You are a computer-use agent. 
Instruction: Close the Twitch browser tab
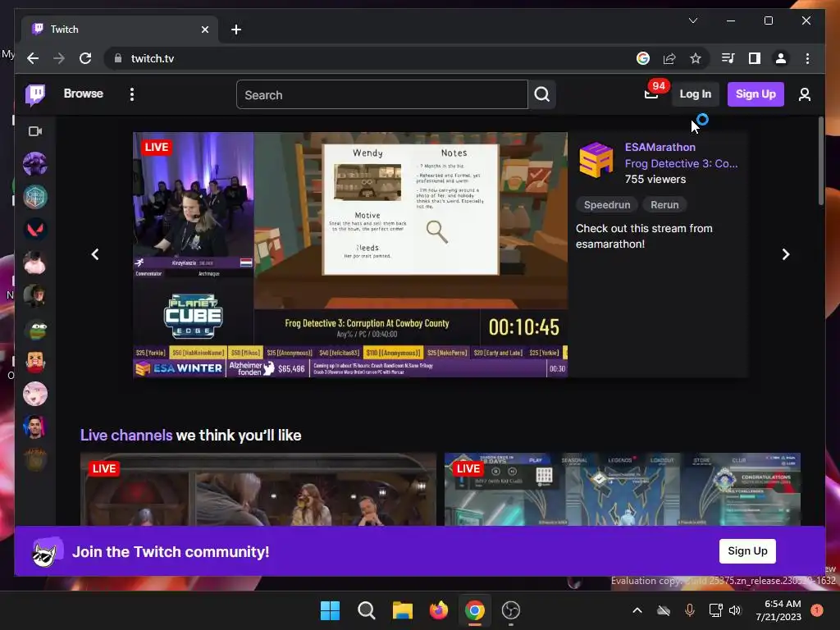[204, 30]
